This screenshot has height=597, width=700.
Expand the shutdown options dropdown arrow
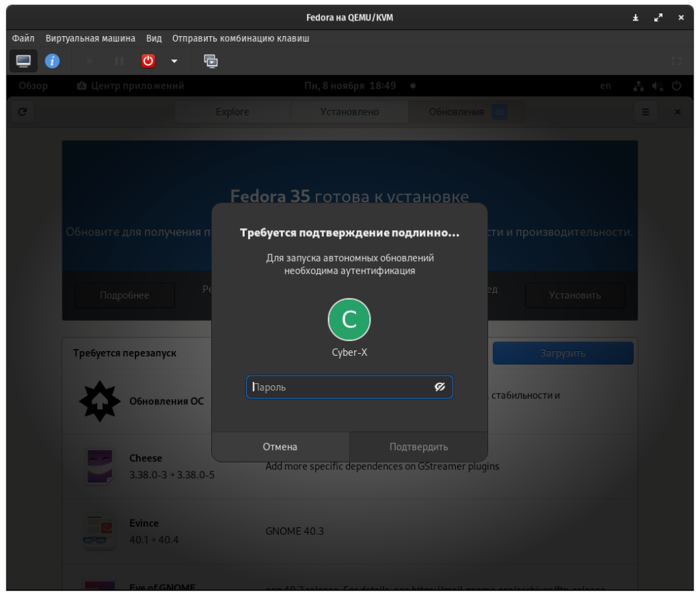tap(174, 61)
